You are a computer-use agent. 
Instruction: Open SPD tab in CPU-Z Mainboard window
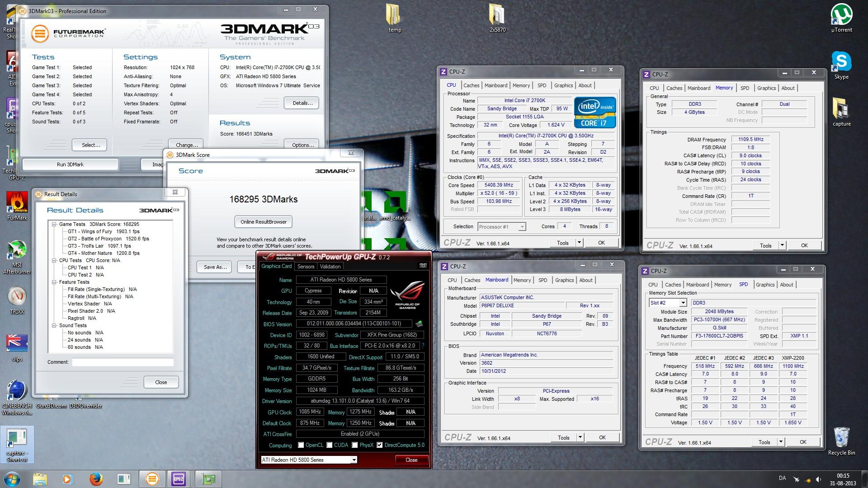pyautogui.click(x=542, y=280)
